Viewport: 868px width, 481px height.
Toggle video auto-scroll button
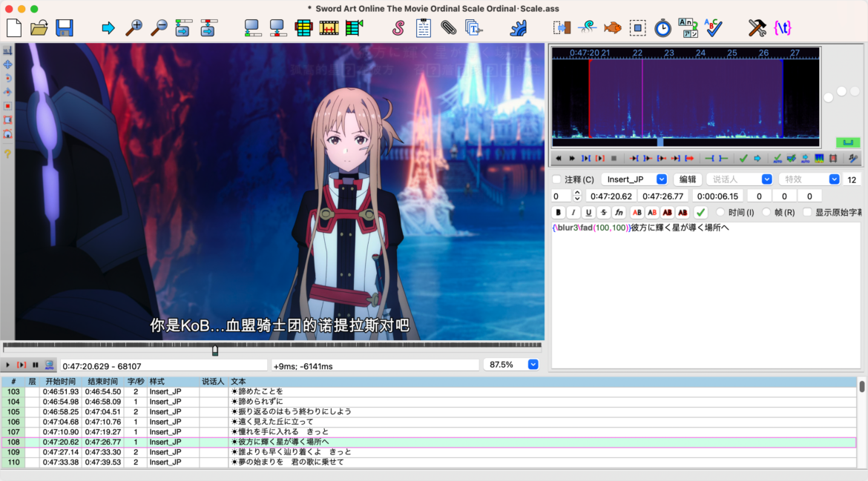[49, 365]
